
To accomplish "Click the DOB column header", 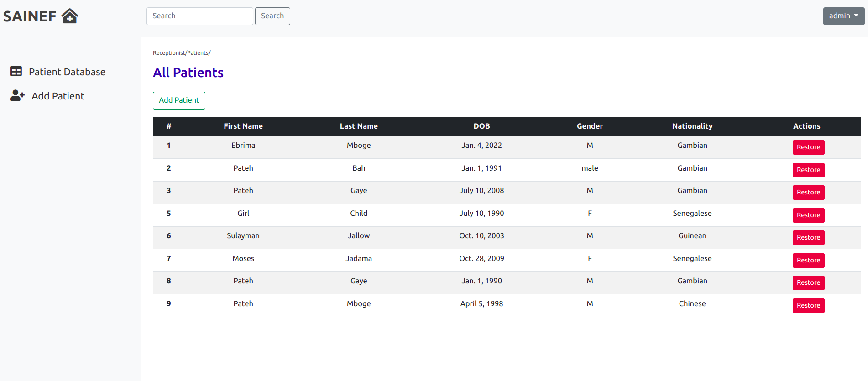I will click(x=481, y=126).
